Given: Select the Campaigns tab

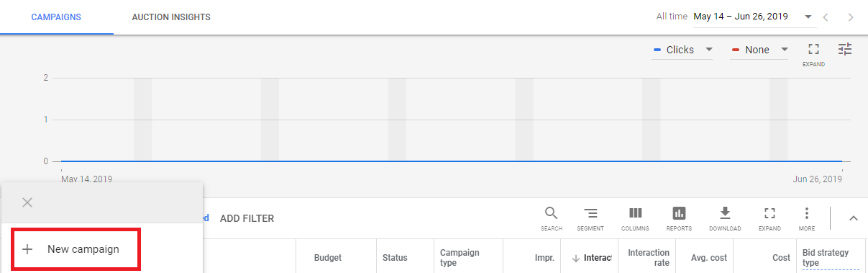Looking at the screenshot, I should (x=56, y=17).
